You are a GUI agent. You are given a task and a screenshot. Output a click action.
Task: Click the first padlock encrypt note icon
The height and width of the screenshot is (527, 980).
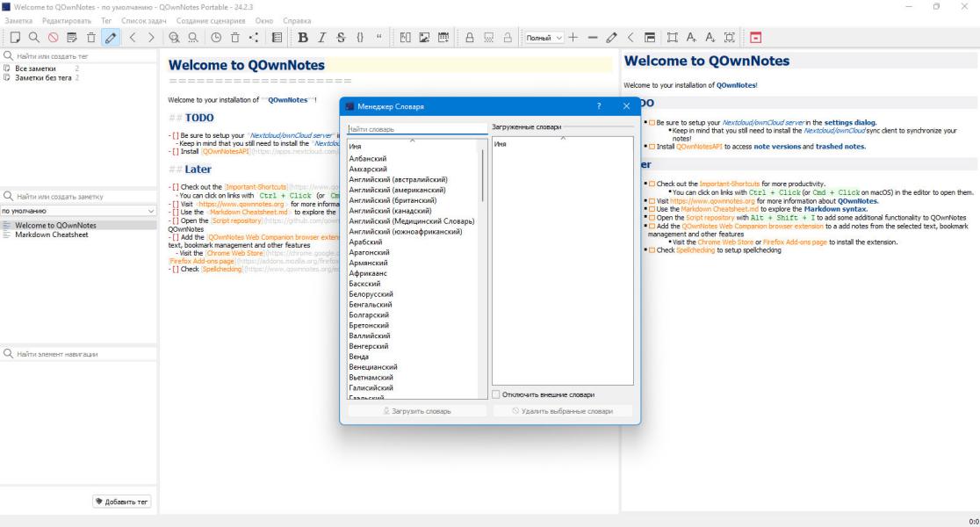470,38
